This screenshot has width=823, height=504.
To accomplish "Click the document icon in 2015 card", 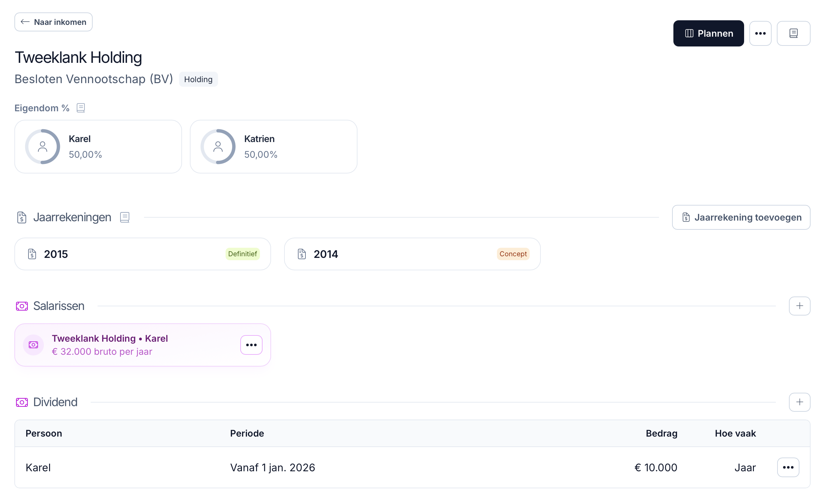I will (x=32, y=254).
